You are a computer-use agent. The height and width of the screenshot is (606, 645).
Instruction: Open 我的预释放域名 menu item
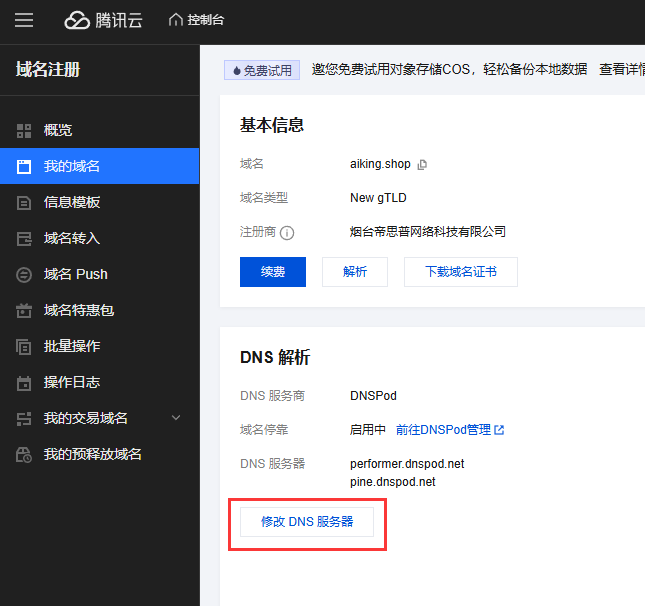pos(100,454)
